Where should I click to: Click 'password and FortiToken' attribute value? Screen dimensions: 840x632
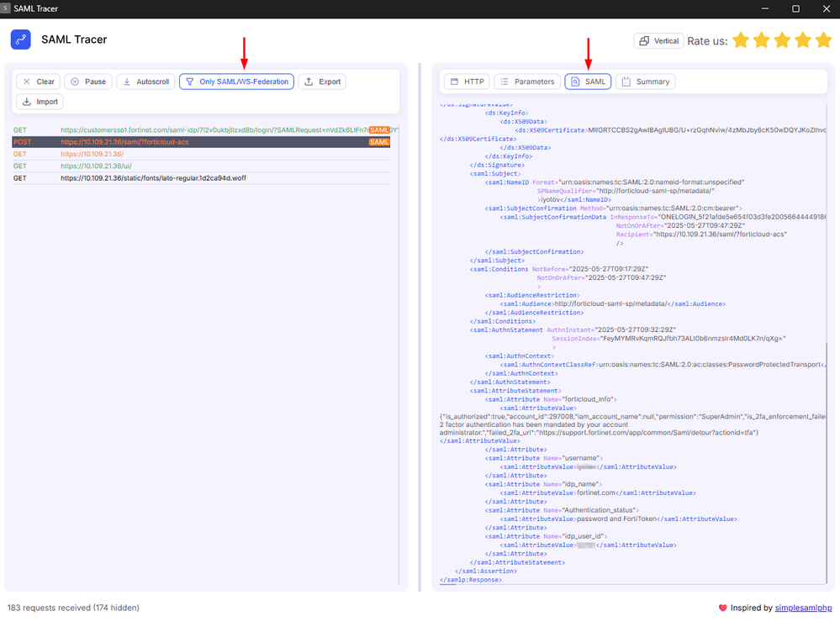pyautogui.click(x=616, y=519)
